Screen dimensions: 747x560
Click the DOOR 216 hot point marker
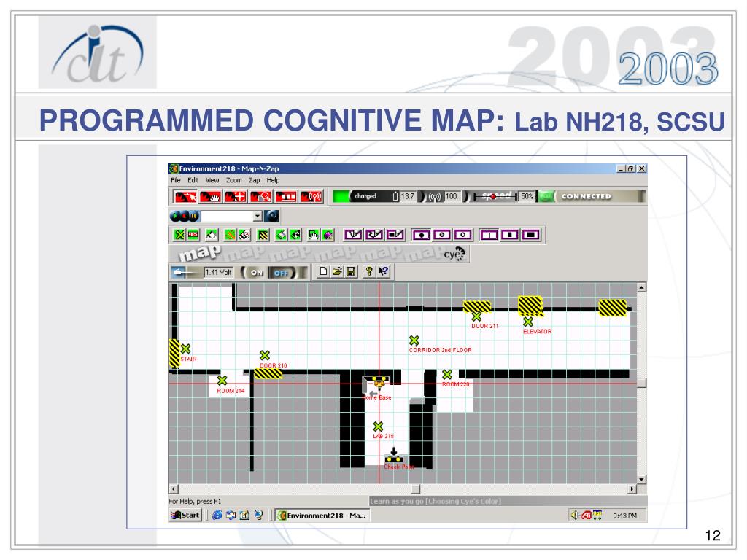point(265,355)
